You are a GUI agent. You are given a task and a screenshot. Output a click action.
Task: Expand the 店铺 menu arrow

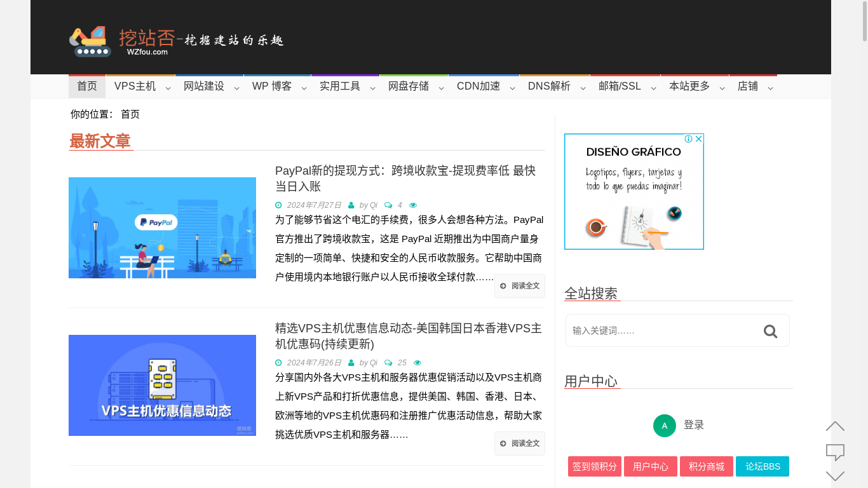coord(770,88)
